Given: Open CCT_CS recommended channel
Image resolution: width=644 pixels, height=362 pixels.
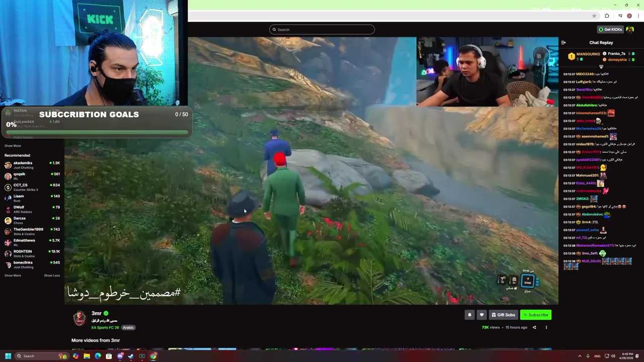Looking at the screenshot, I should tap(32, 187).
